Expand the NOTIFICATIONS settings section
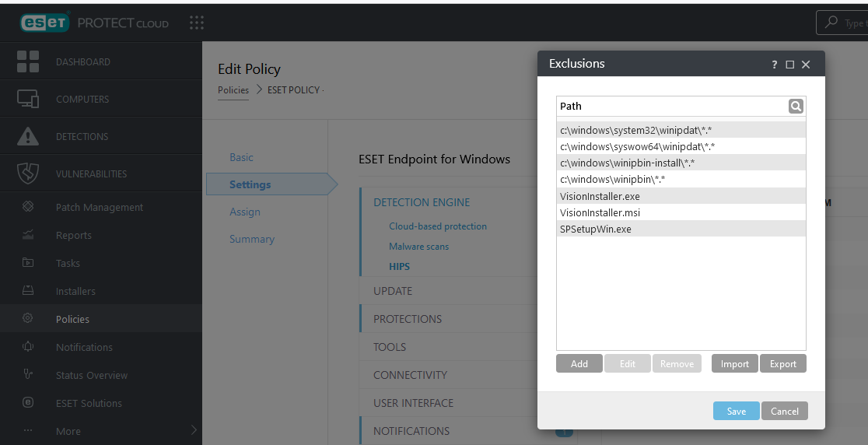This screenshot has height=445, width=868. pos(411,431)
